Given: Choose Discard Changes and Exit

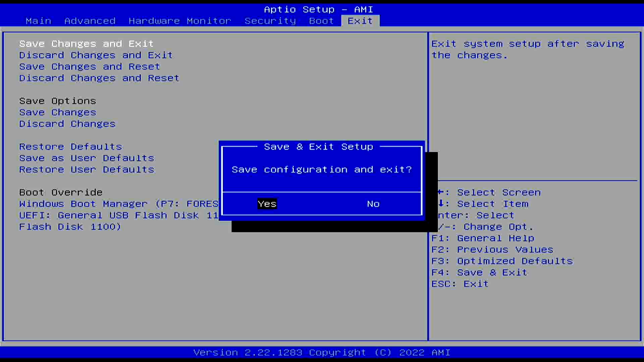Looking at the screenshot, I should [96, 55].
